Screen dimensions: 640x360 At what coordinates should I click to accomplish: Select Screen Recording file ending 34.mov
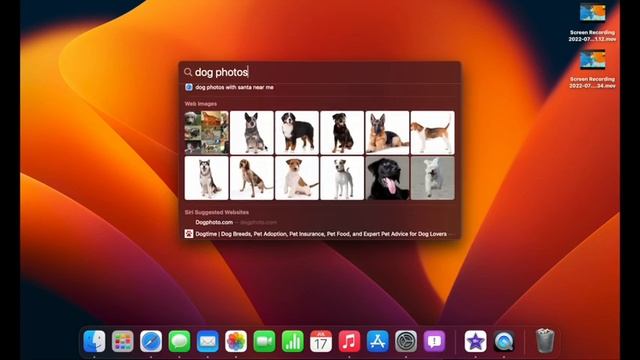click(x=592, y=70)
